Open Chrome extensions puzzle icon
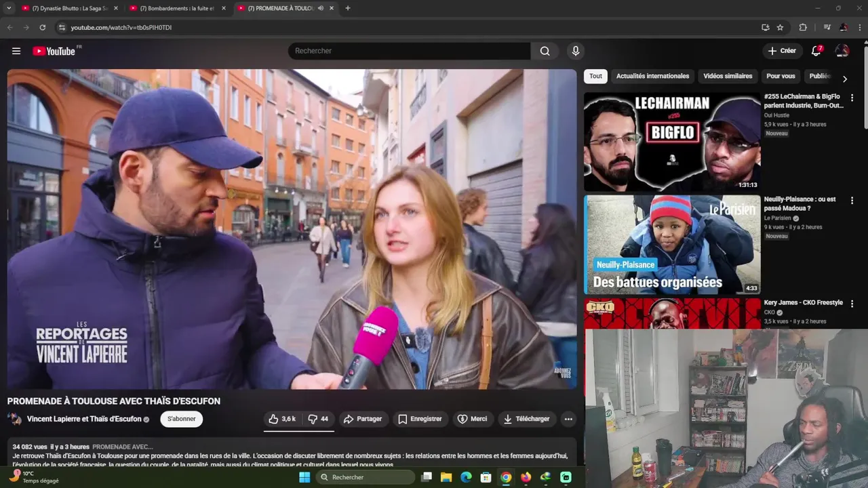The image size is (868, 488). (803, 27)
